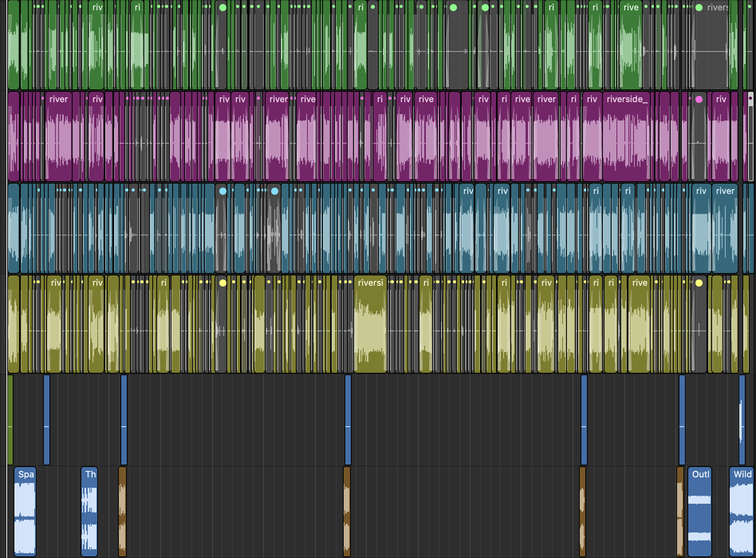The width and height of the screenshot is (756, 558).
Task: Select the blue track's 'river' region
Action: point(724,228)
